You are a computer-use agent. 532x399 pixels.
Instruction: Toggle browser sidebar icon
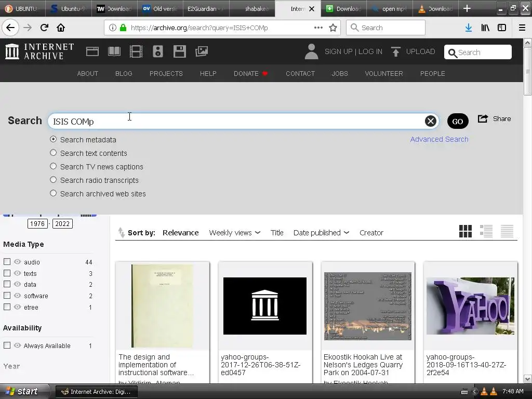pos(502,28)
